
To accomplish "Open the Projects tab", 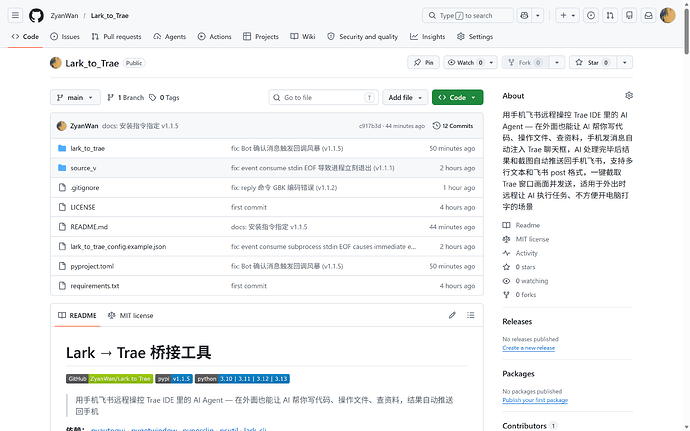I will [x=261, y=37].
